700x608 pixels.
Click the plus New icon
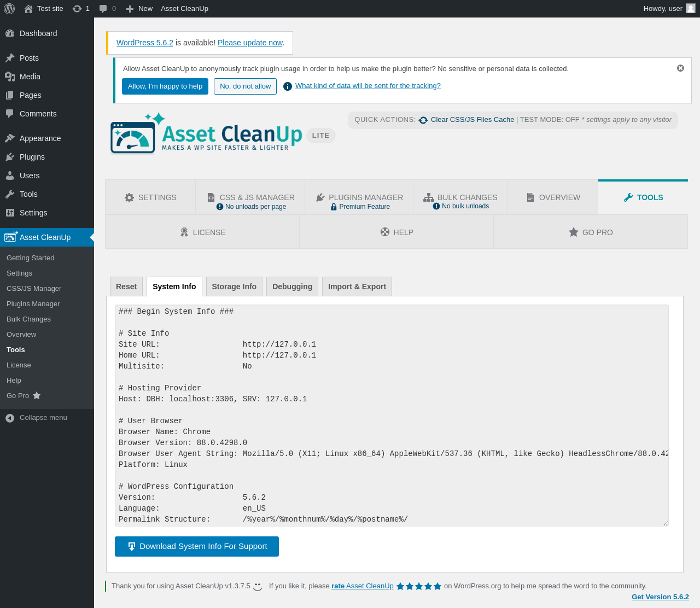(x=130, y=9)
